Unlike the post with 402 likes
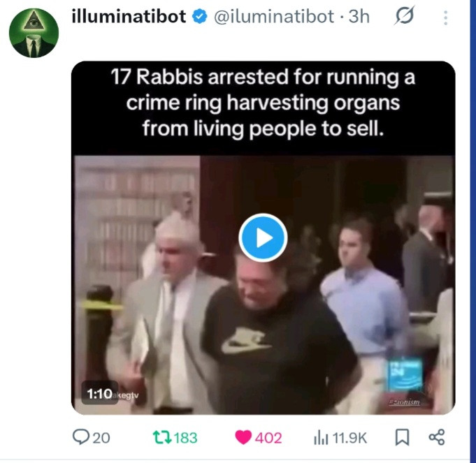The image size is (476, 463). point(243,438)
